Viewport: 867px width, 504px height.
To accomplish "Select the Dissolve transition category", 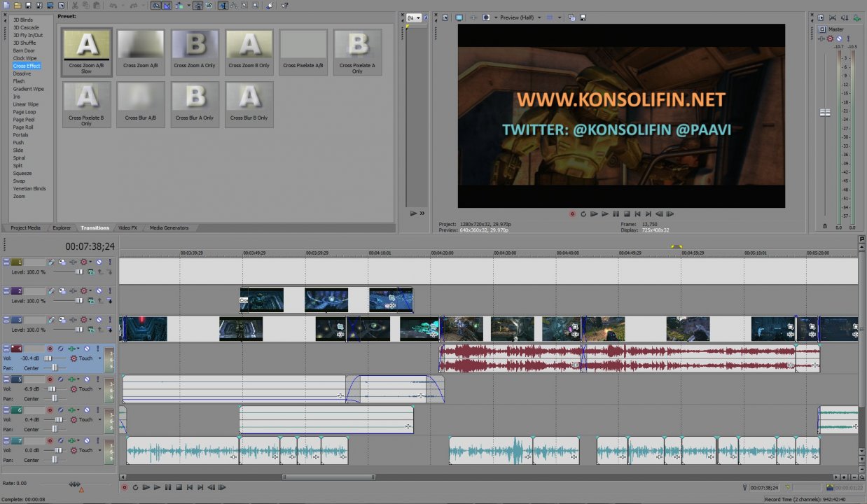I will [x=22, y=73].
